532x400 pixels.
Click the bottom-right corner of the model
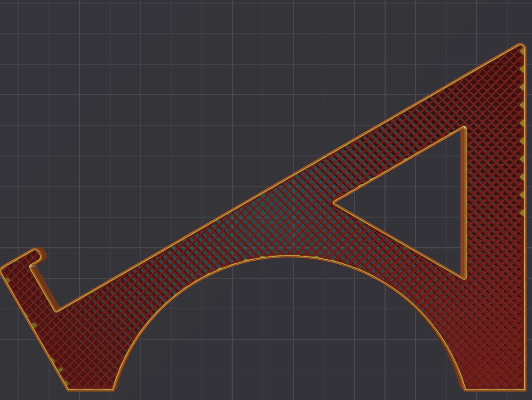click(524, 389)
